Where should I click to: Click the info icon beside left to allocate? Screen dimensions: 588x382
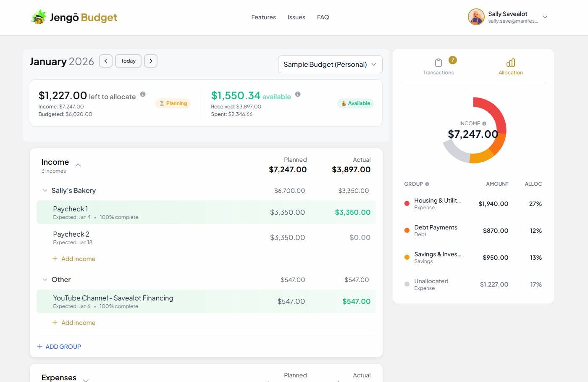[143, 94]
